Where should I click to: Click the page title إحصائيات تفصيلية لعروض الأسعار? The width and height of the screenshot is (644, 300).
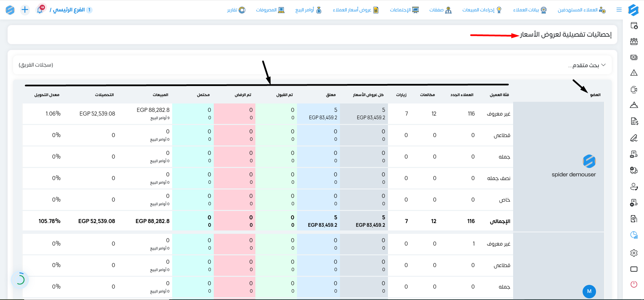pyautogui.click(x=566, y=35)
